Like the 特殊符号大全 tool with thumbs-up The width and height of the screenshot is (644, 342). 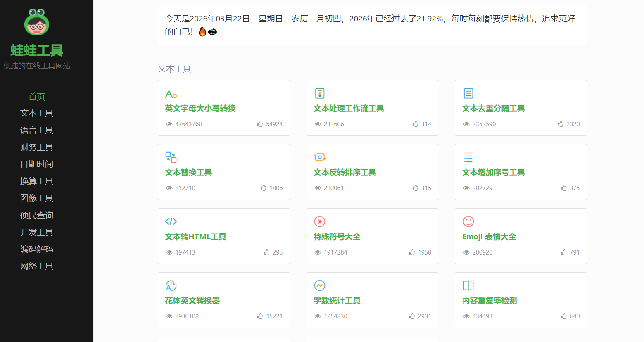412,252
